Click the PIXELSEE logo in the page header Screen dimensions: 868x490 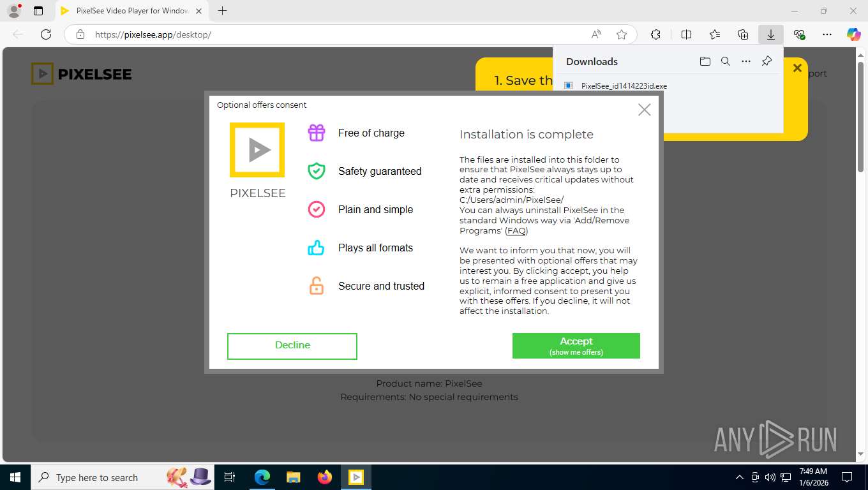[x=82, y=74]
